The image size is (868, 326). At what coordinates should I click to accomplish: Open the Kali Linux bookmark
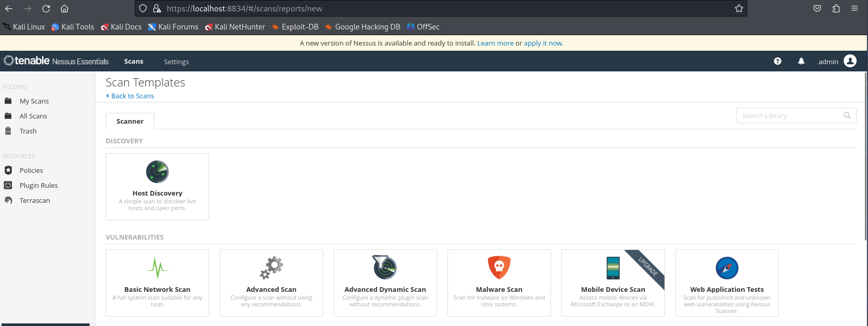tap(24, 27)
